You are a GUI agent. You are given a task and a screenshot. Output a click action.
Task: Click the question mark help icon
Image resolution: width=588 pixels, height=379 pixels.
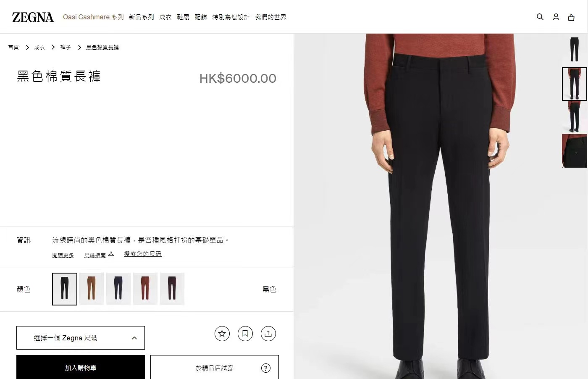[266, 368]
